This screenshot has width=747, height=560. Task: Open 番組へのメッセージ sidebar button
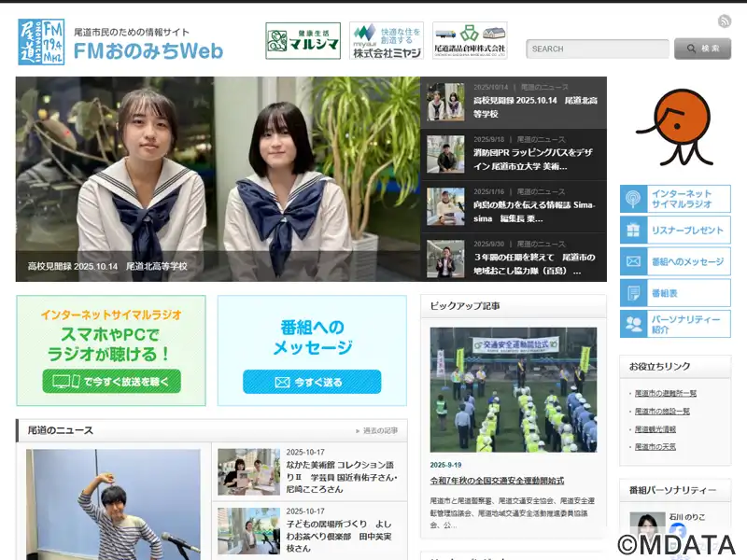[x=675, y=261]
